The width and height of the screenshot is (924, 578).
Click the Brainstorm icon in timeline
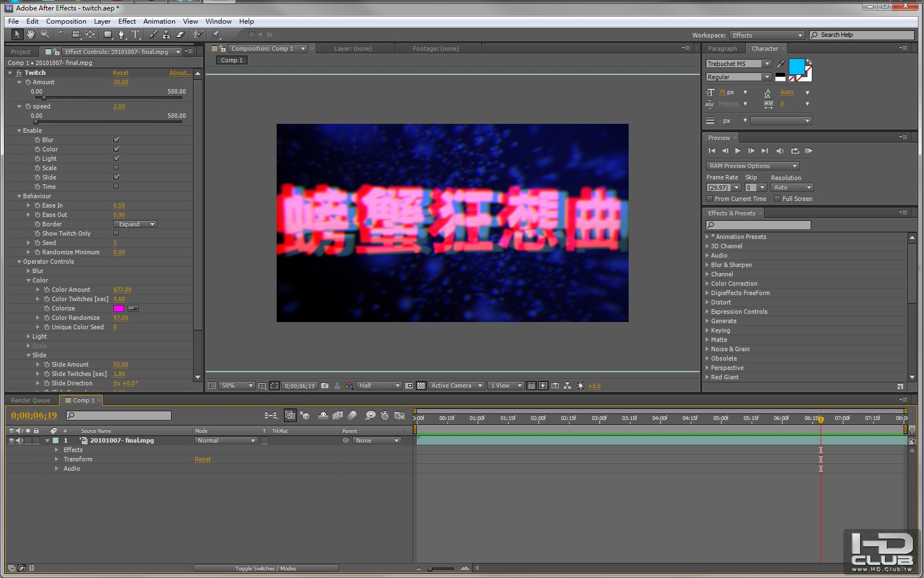pos(370,415)
